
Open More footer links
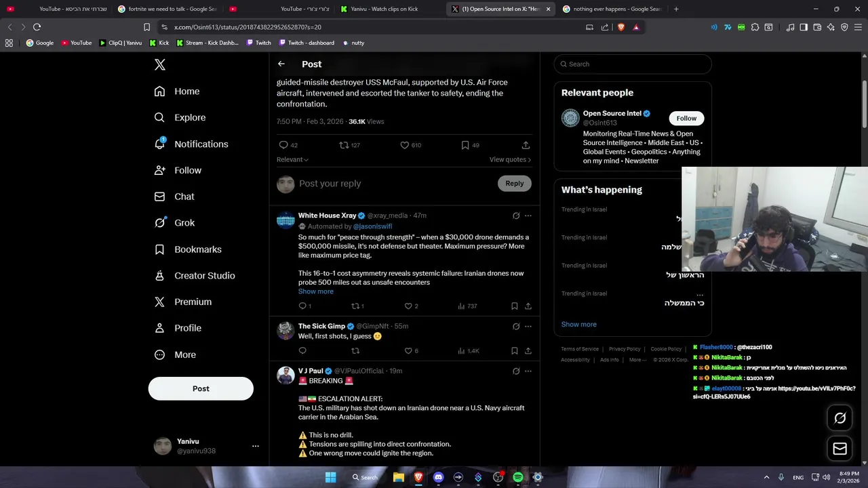click(637, 360)
